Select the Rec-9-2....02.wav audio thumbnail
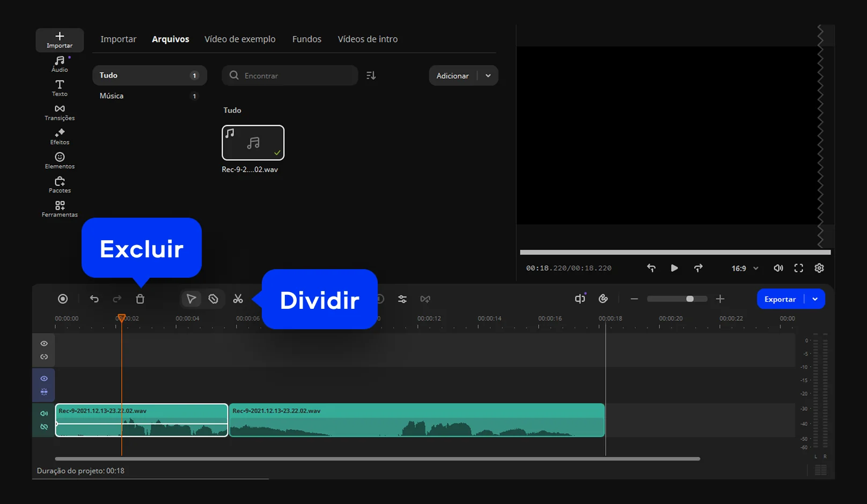The image size is (867, 504). point(253,143)
